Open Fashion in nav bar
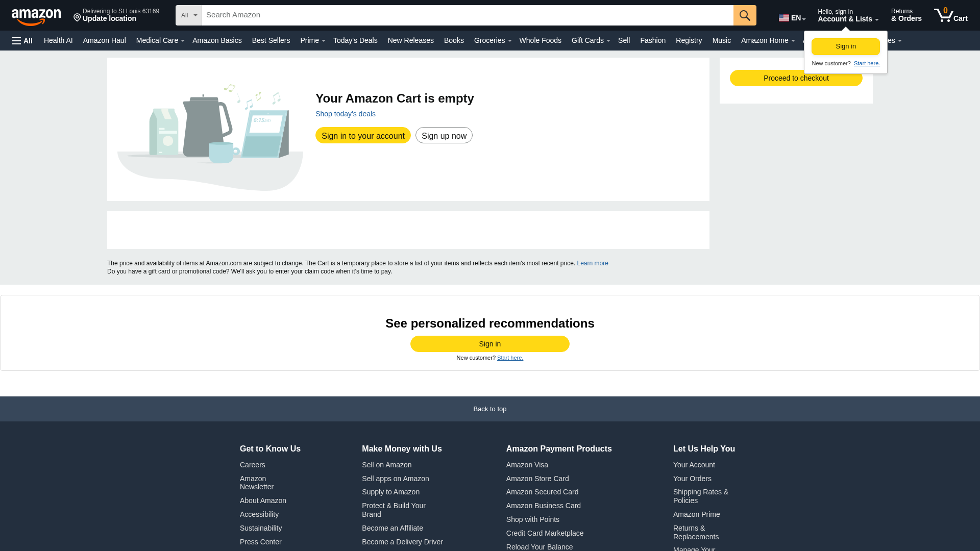The width and height of the screenshot is (980, 551). click(x=653, y=40)
